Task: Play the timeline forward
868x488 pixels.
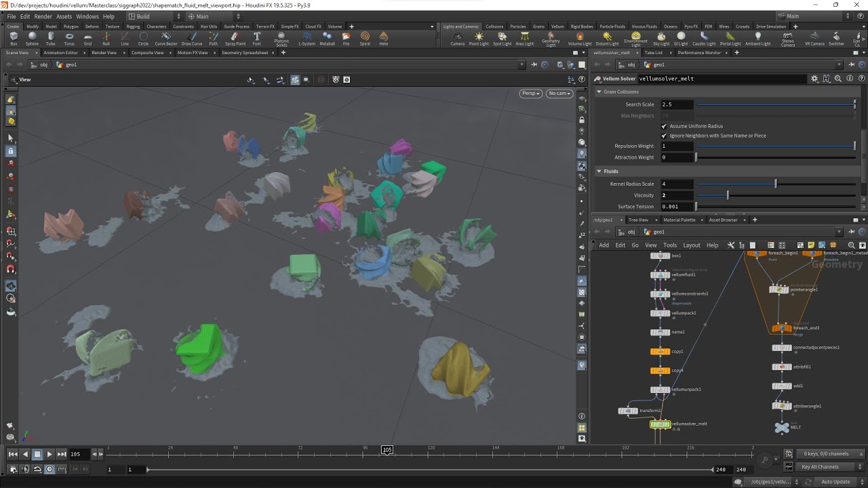Action: tap(49, 454)
